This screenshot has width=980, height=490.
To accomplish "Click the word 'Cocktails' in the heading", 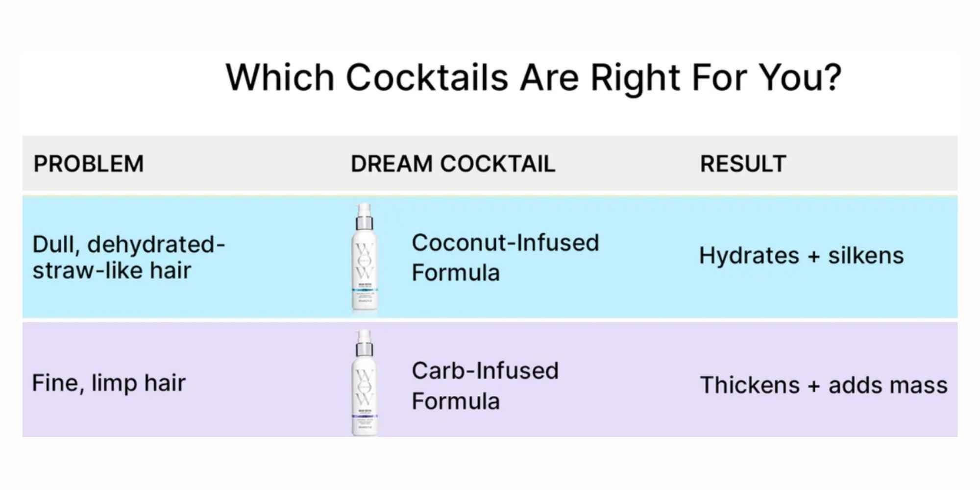I will click(427, 77).
